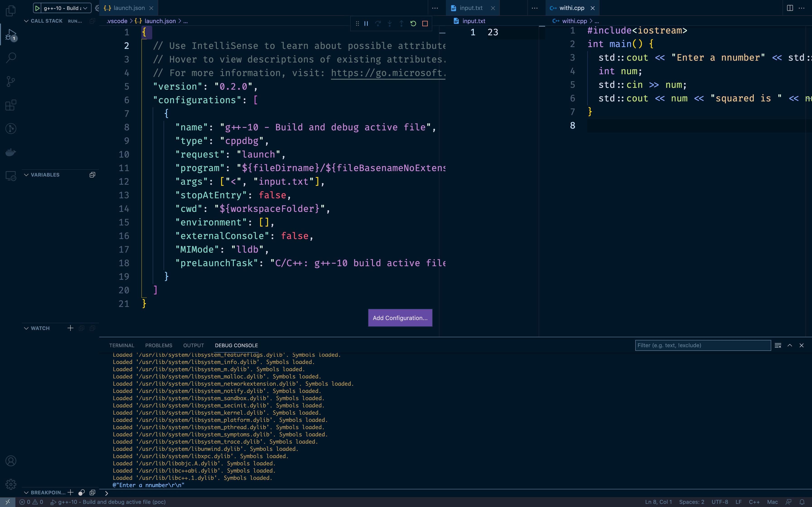Pause the running debug session
812x507 pixels.
coord(366,24)
